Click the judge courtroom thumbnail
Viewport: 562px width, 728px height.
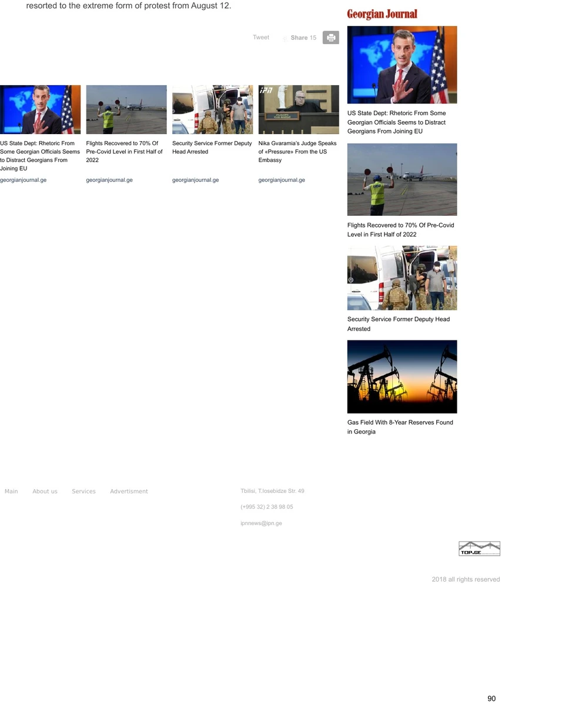tap(299, 109)
